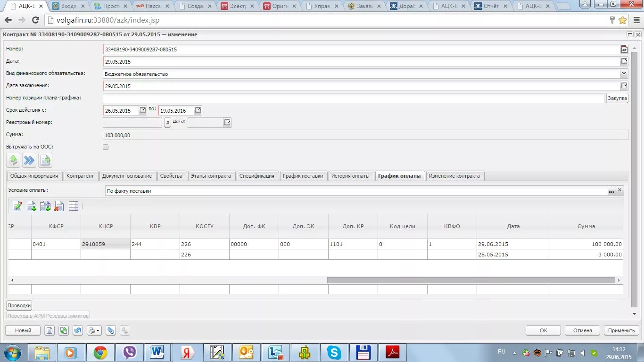Image resolution: width=644 pixels, height=362 pixels.
Task: Open Adobe Reader from the taskbar
Action: point(393,353)
